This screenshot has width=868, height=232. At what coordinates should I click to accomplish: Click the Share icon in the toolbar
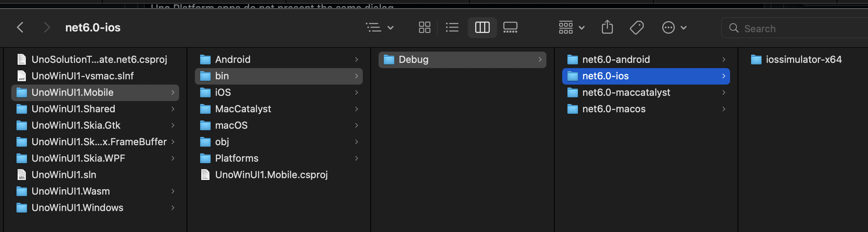[x=607, y=27]
